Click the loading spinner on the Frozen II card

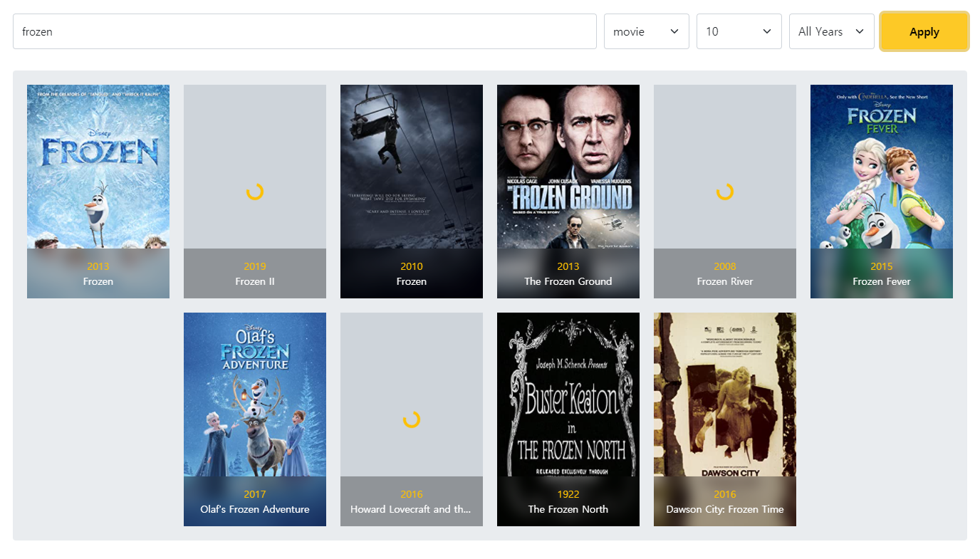(255, 192)
